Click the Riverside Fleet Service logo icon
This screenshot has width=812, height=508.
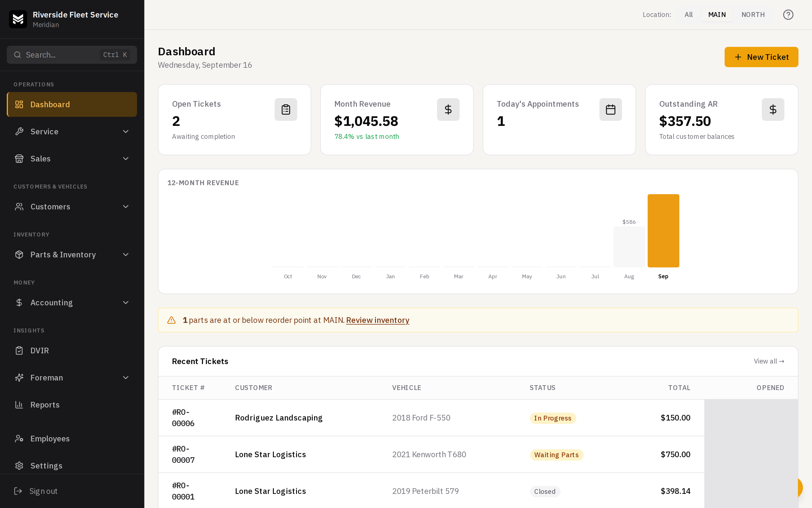coord(18,19)
